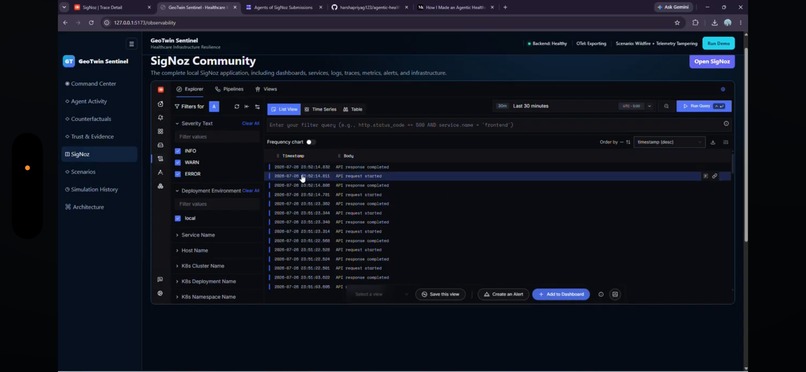Click the logs icon in SigNoz sidebar
Image resolution: width=806 pixels, height=372 pixels.
tap(160, 159)
